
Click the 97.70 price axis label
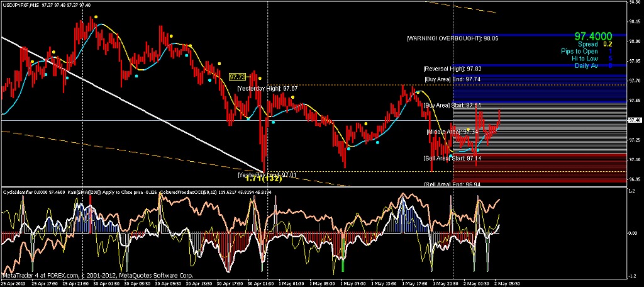point(635,81)
